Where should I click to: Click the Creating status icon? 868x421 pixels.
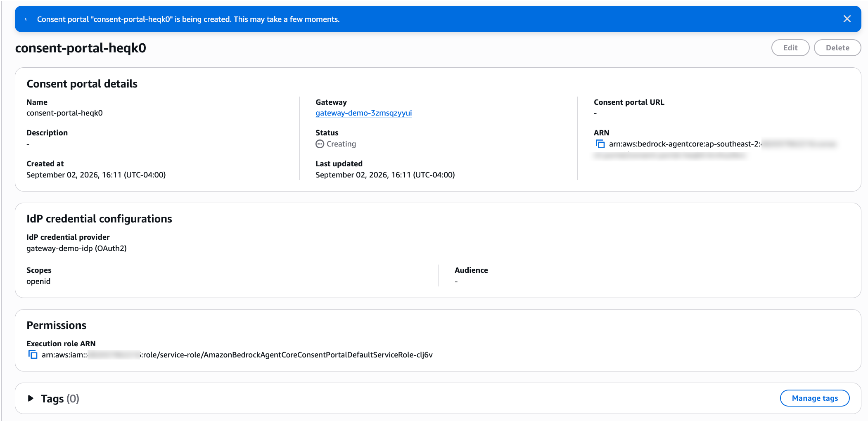[320, 144]
